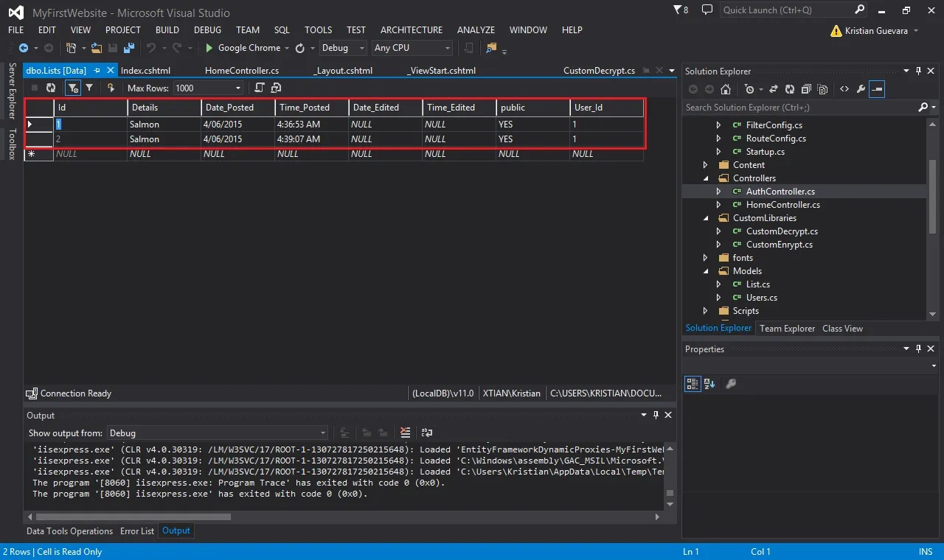Click Show All Files icon in Solution Explorer
944x560 pixels.
(822, 89)
